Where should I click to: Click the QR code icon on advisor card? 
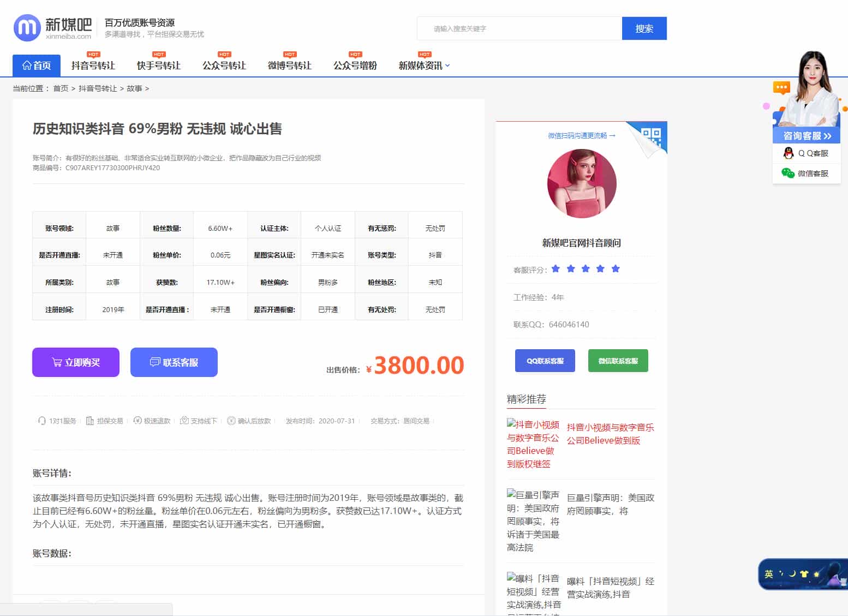[x=653, y=134]
